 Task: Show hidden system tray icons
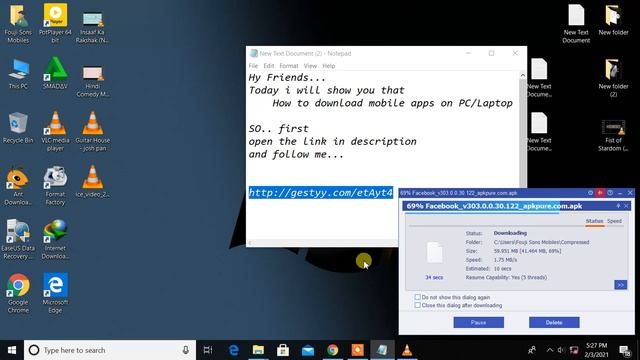pos(549,350)
